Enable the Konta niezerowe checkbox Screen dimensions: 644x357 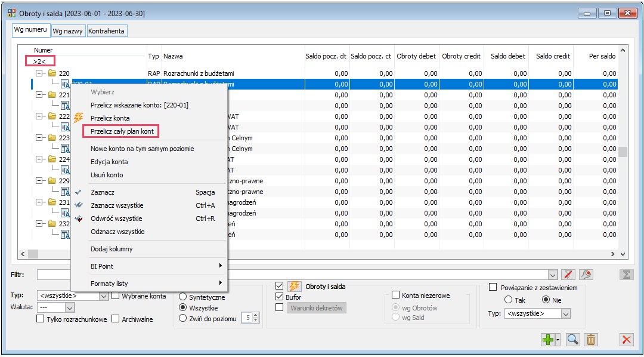[x=395, y=295]
